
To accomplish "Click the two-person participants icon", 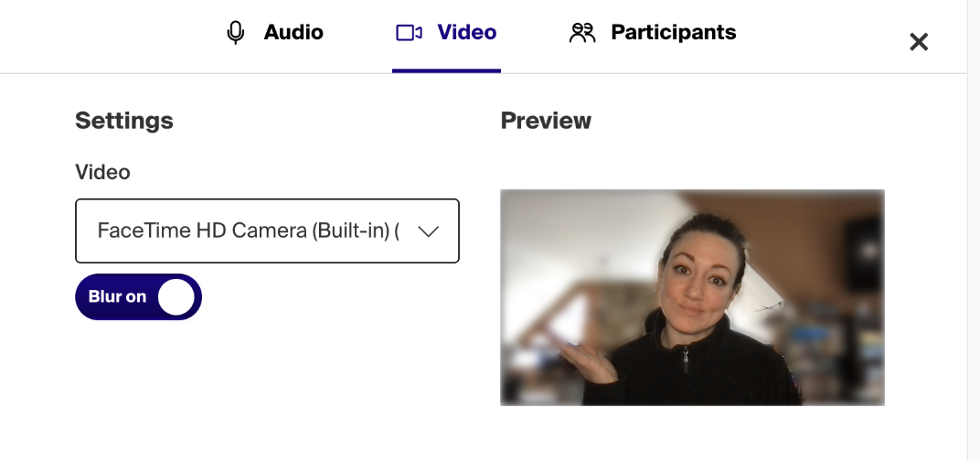I will tap(581, 33).
